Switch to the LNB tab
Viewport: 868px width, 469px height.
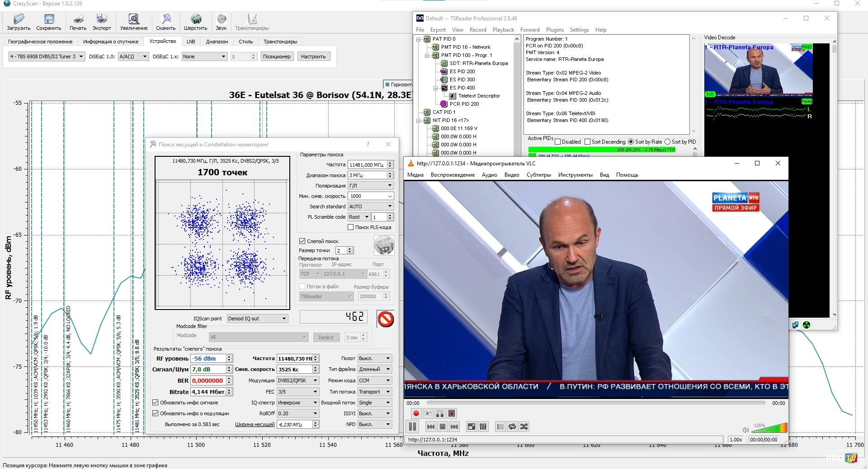click(x=191, y=42)
